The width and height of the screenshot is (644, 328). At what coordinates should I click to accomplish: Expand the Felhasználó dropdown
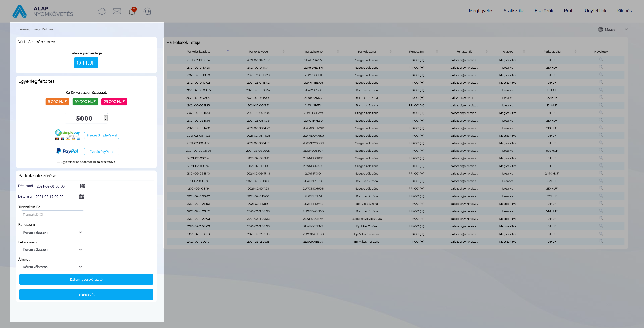click(x=52, y=250)
